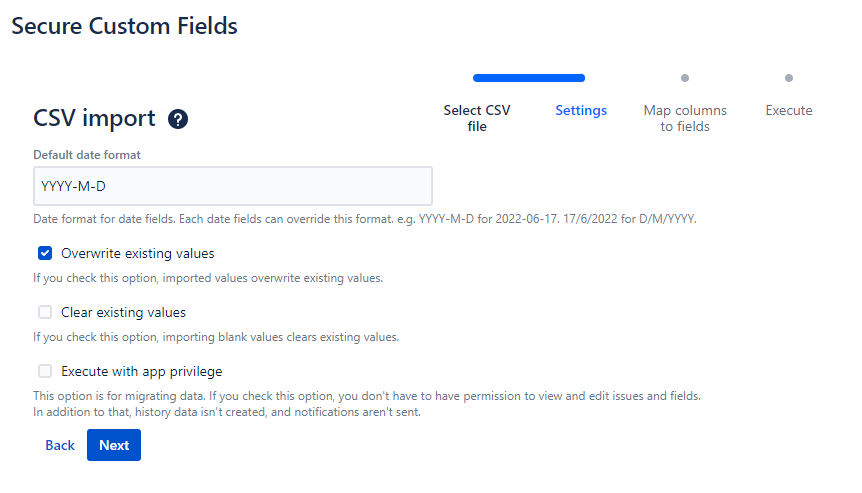Tick the Overwrite existing values checkbox
This screenshot has width=862, height=493.
[45, 253]
